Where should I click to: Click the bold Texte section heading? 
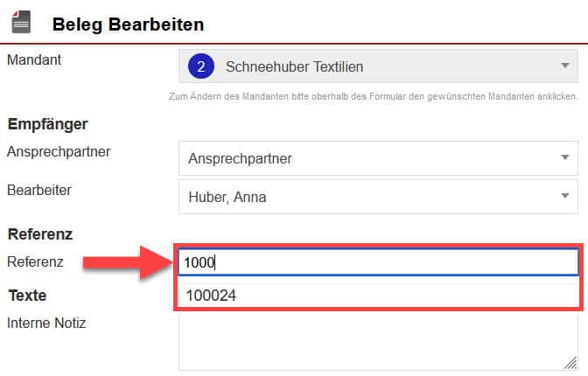27,295
